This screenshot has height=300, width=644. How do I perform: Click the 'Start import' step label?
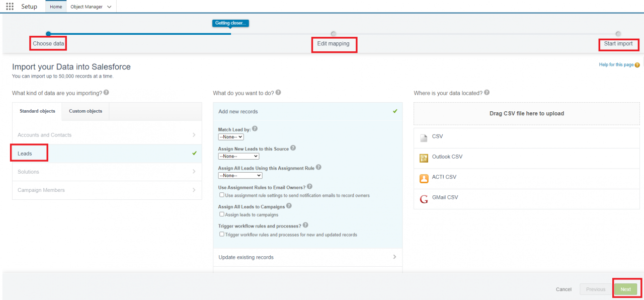coord(618,44)
